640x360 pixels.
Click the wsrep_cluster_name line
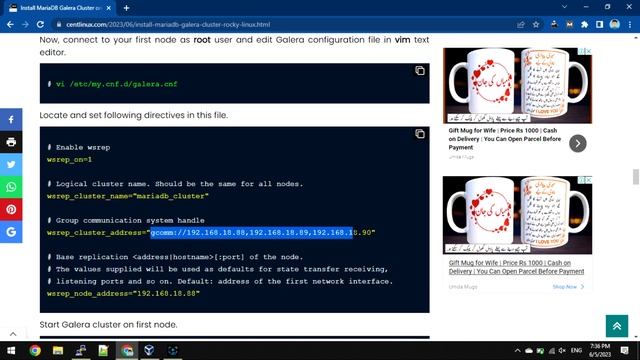tap(128, 196)
